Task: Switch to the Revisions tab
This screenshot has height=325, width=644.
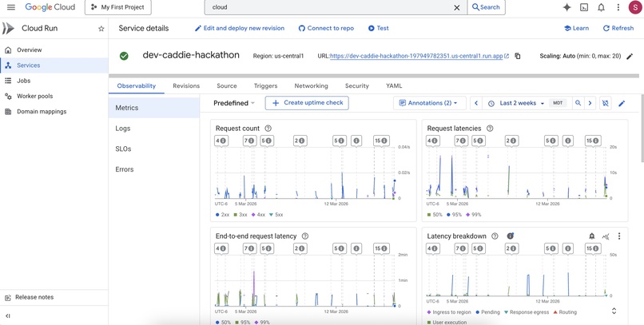Action: [186, 86]
